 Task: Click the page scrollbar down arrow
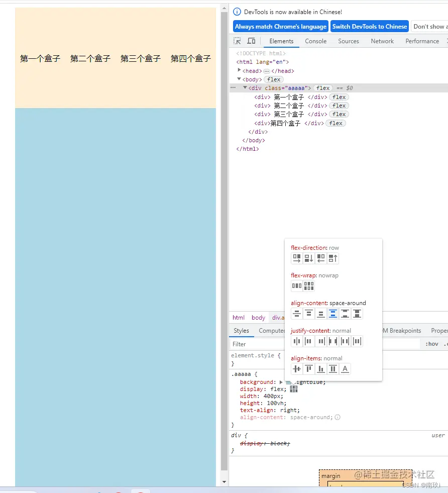224,481
